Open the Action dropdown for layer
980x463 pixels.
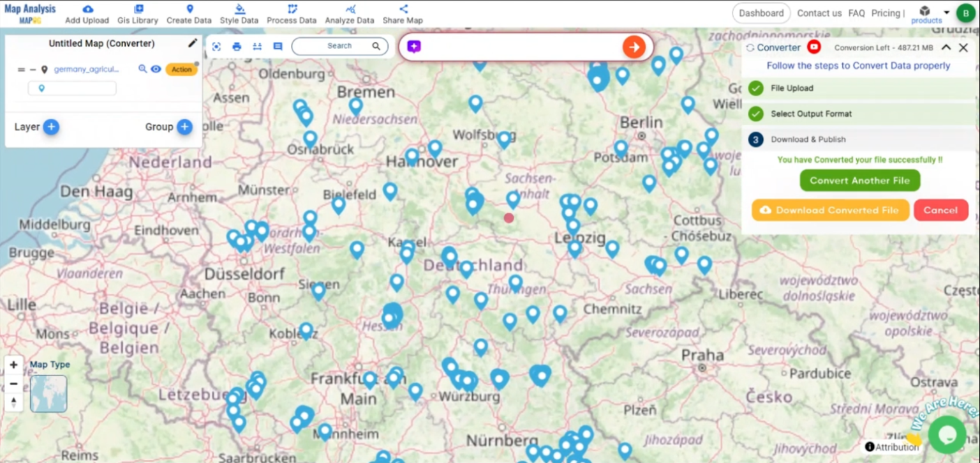click(x=181, y=70)
